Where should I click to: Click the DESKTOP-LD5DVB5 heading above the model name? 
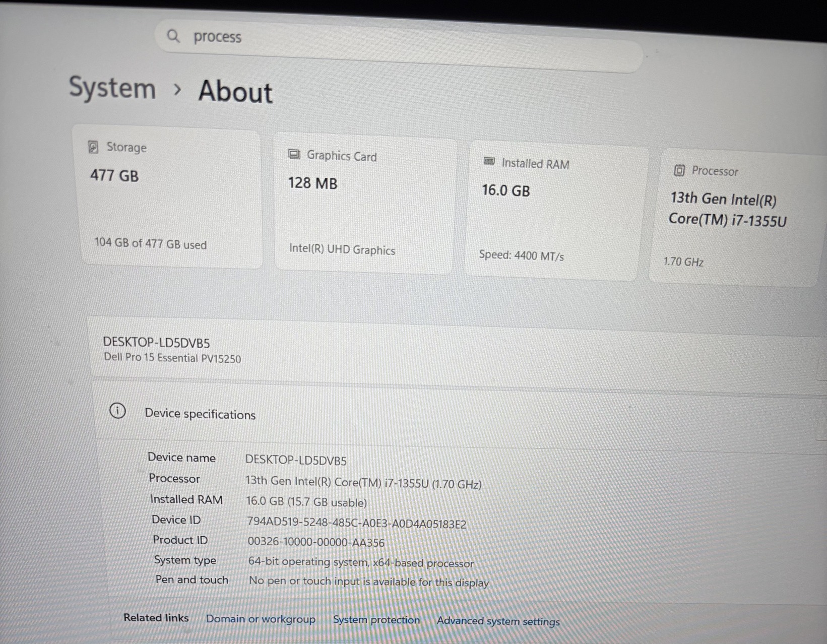[156, 343]
